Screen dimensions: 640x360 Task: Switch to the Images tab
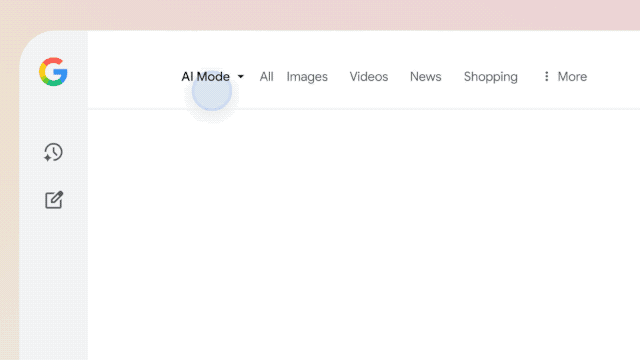click(x=307, y=77)
